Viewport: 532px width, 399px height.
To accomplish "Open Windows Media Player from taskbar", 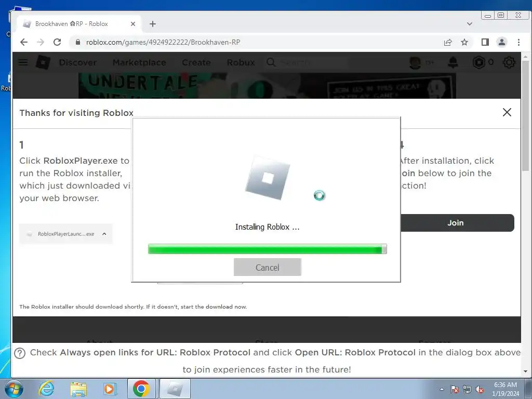I will click(x=110, y=389).
